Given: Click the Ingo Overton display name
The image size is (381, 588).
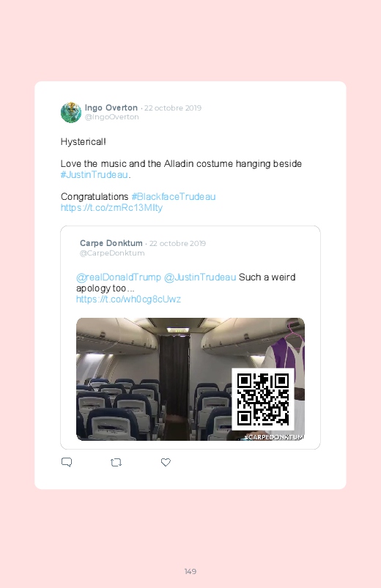Looking at the screenshot, I should pos(111,108).
